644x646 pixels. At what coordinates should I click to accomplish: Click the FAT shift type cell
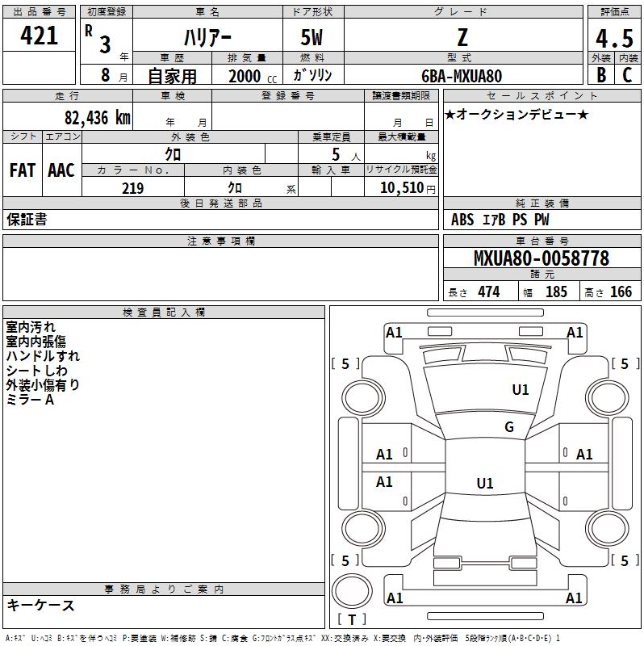(23, 170)
